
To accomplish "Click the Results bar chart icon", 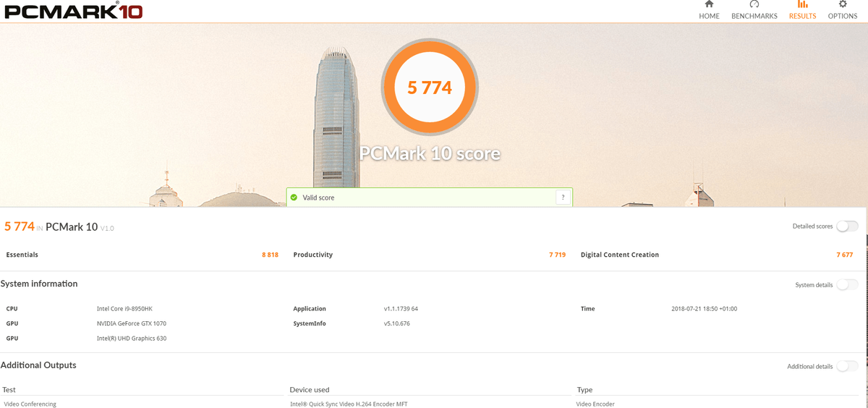I will coord(802,4).
